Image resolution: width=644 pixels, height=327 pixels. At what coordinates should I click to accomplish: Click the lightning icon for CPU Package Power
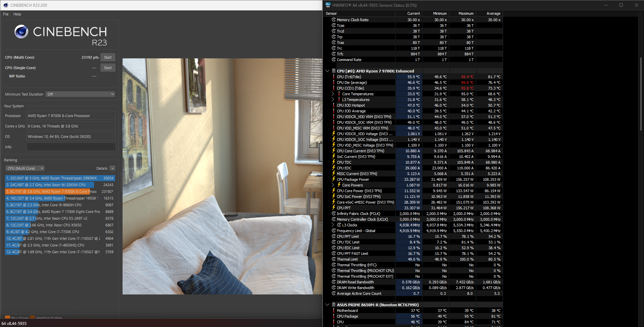[x=334, y=179]
